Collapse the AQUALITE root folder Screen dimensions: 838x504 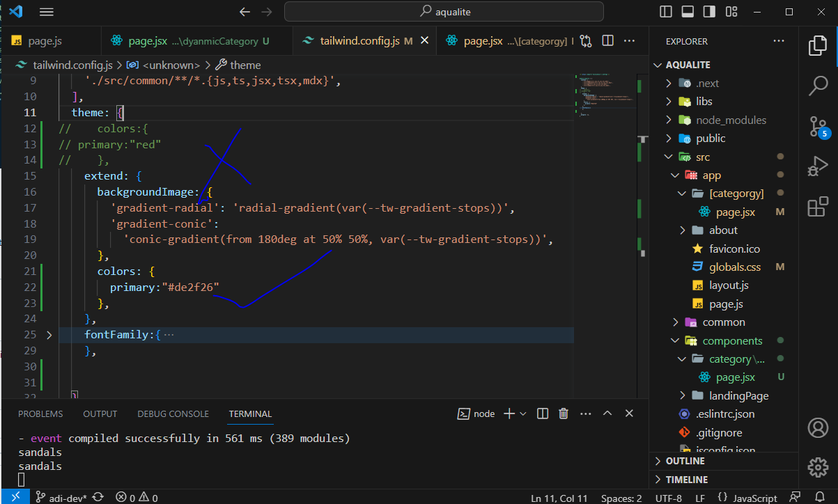click(658, 65)
